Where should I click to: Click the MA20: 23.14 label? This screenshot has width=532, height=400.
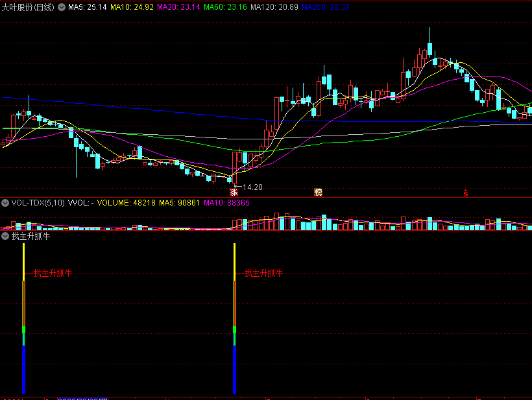[178, 7]
